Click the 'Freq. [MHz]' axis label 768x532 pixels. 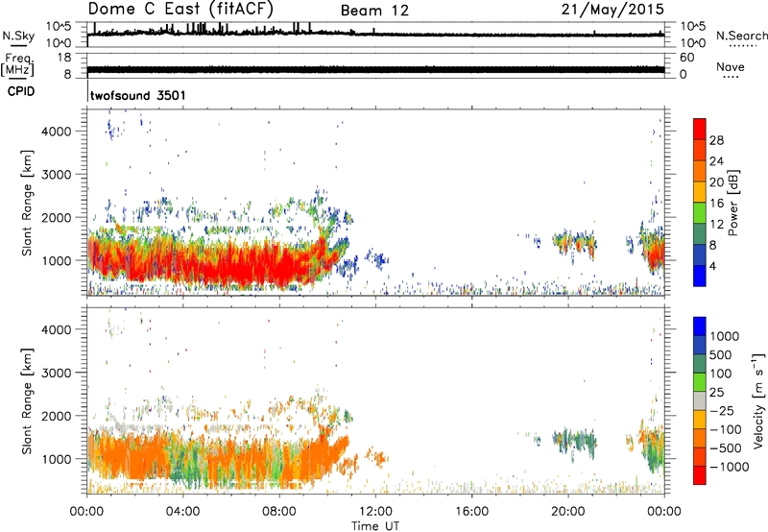(17, 64)
